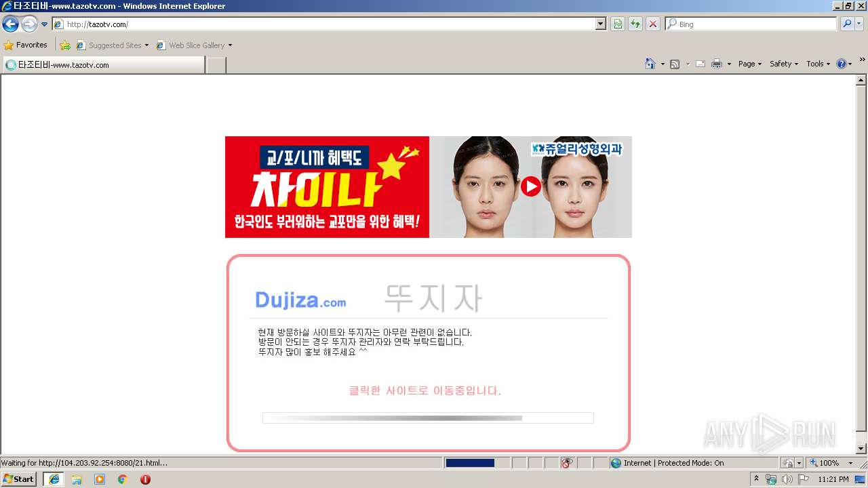Click the Print icon

coord(717,64)
